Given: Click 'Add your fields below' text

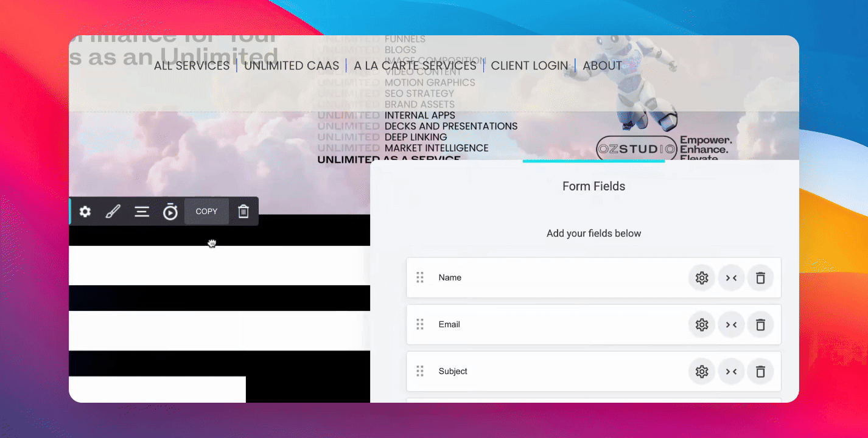Looking at the screenshot, I should [594, 234].
